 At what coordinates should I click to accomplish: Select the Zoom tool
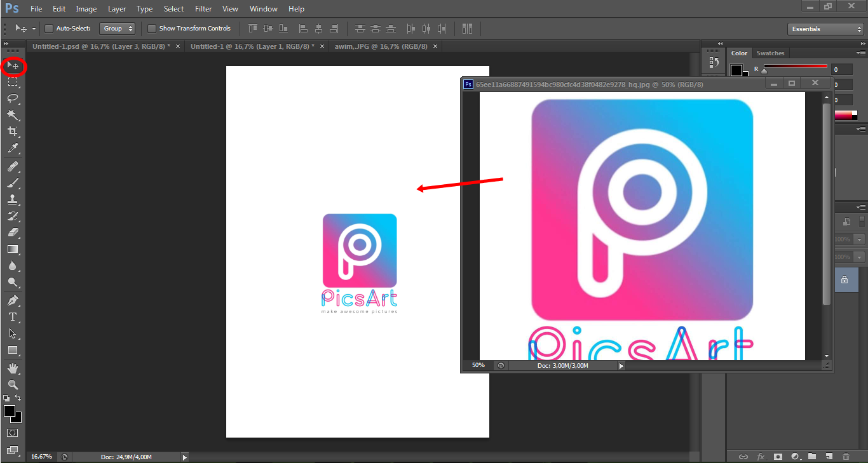(x=13, y=385)
